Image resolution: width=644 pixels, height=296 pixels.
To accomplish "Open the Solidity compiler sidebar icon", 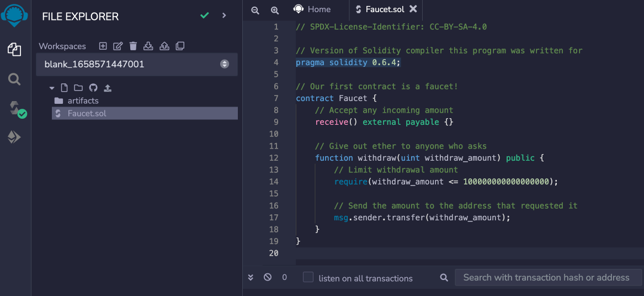I will (17, 110).
